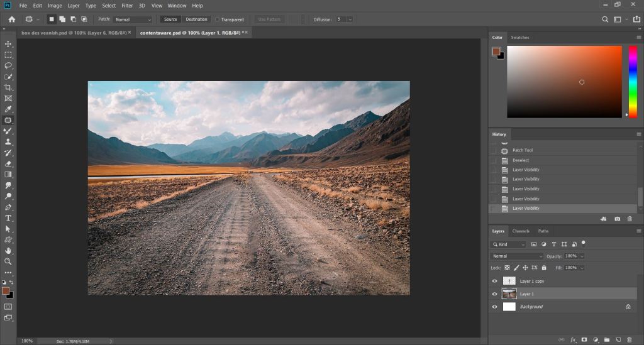Delete layer using the trash icon in Layers panel

tap(630, 340)
